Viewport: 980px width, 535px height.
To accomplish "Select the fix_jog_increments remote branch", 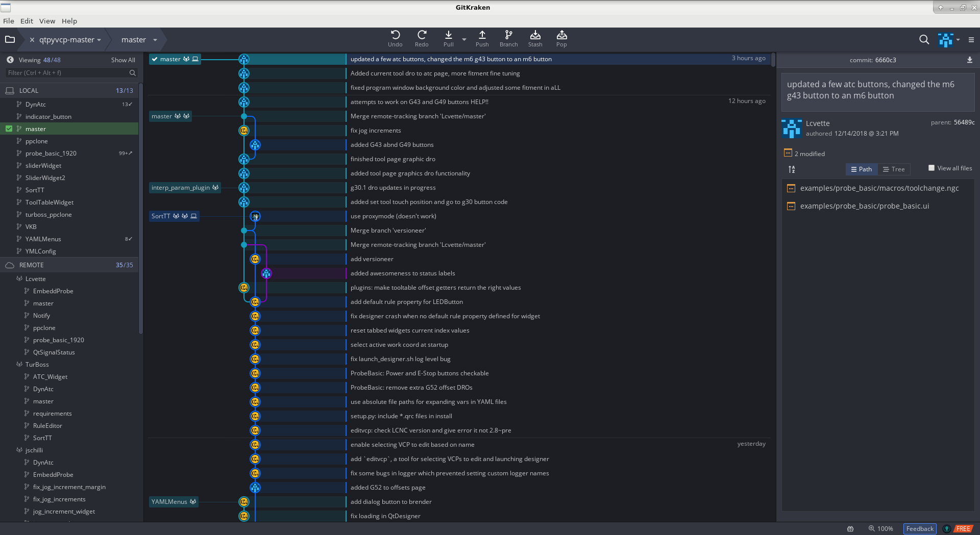I will pyautogui.click(x=69, y=499).
